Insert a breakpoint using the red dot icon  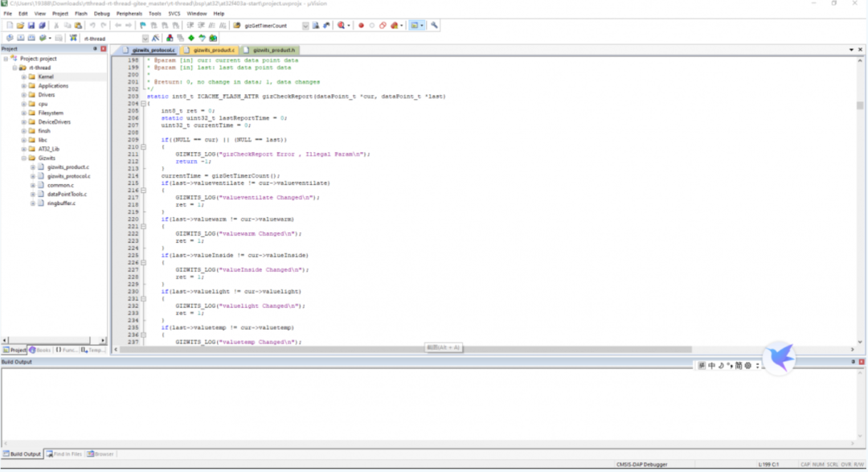pyautogui.click(x=361, y=26)
